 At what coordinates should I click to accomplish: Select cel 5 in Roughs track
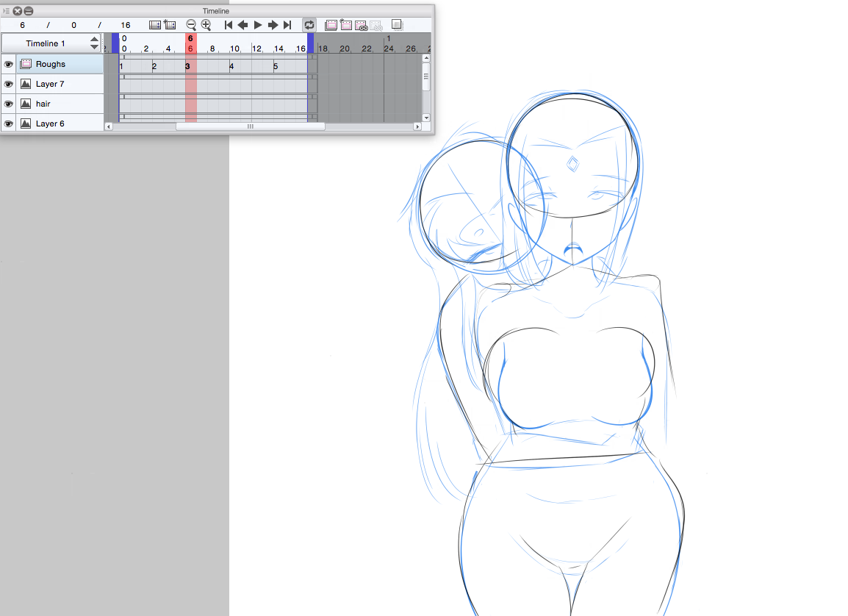pyautogui.click(x=276, y=66)
